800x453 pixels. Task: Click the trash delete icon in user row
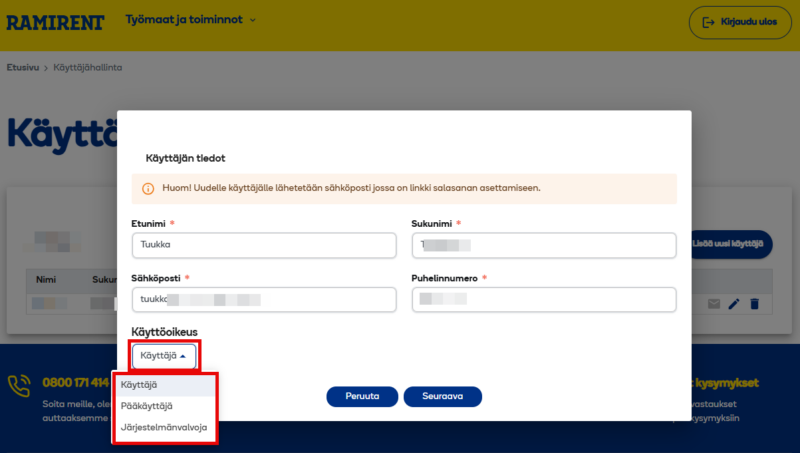pyautogui.click(x=755, y=303)
